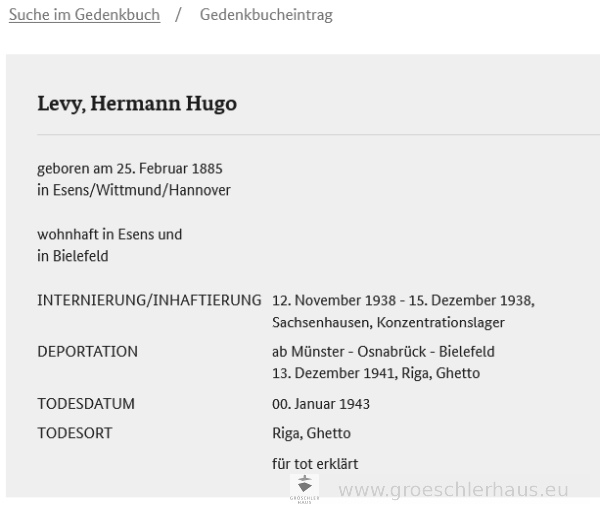Click the death date '00. Januar 1943'

coord(321,404)
